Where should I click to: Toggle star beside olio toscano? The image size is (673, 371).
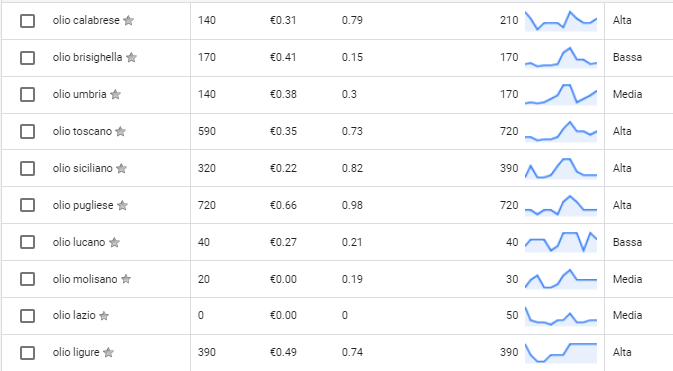point(121,131)
